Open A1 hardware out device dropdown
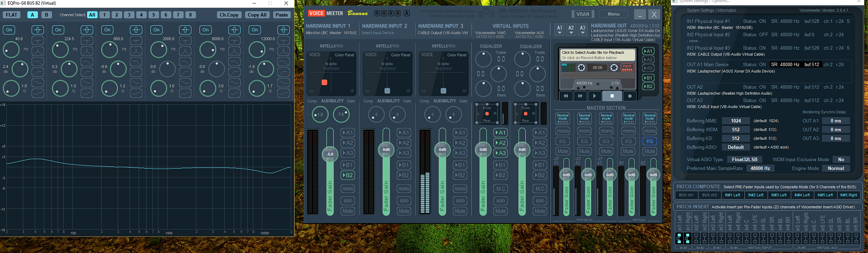The width and height of the screenshot is (868, 253). [559, 30]
